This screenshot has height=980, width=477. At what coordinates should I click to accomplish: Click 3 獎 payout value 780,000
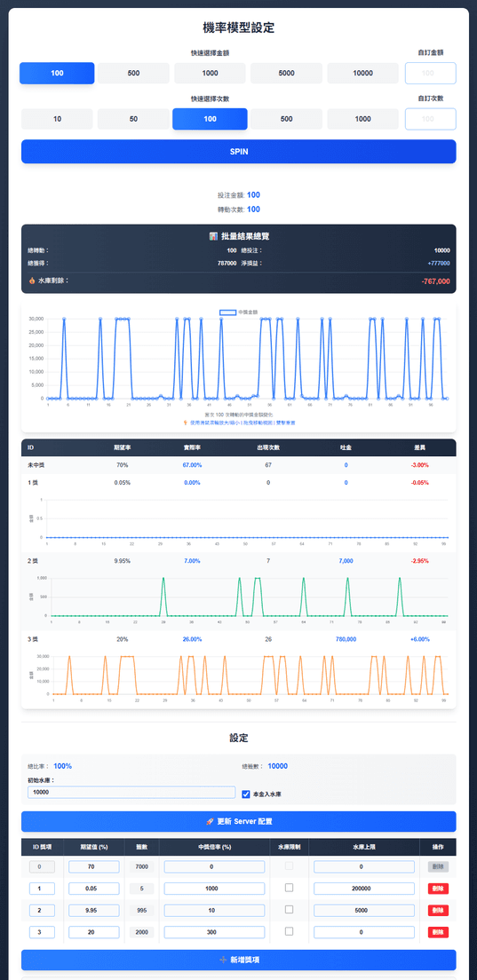pos(346,639)
